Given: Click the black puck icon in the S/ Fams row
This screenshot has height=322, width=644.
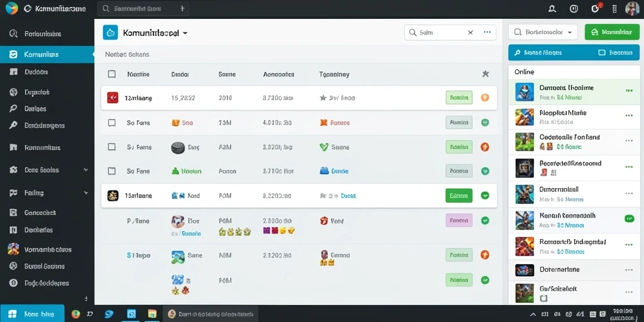Looking at the screenshot, I should pos(177,147).
